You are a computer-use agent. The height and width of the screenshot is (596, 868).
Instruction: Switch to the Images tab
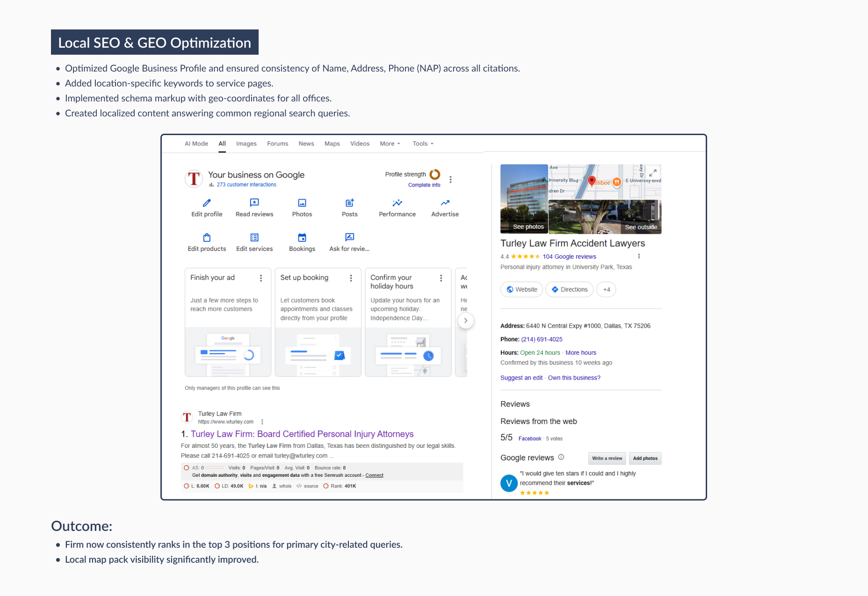246,144
